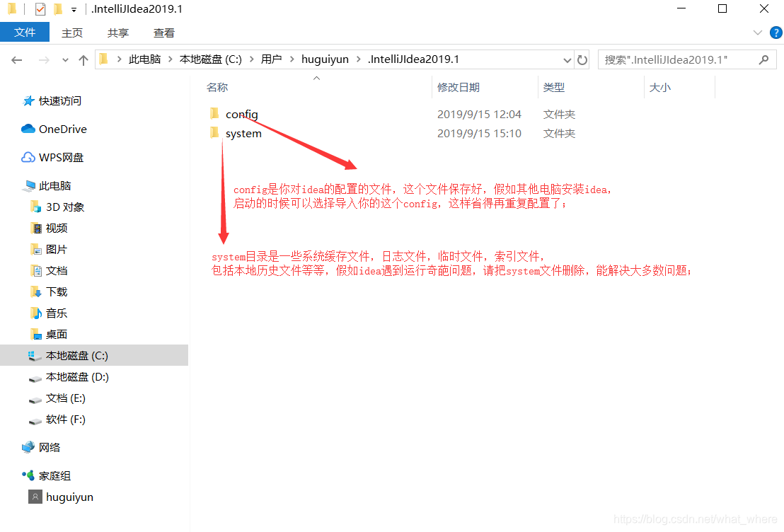Click the OneDrive cloud icon
Screen dimensions: 784x532
[x=28, y=129]
